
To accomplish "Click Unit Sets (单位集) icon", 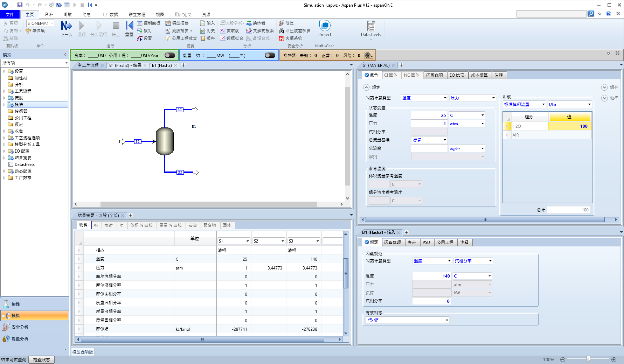I will pyautogui.click(x=35, y=31).
